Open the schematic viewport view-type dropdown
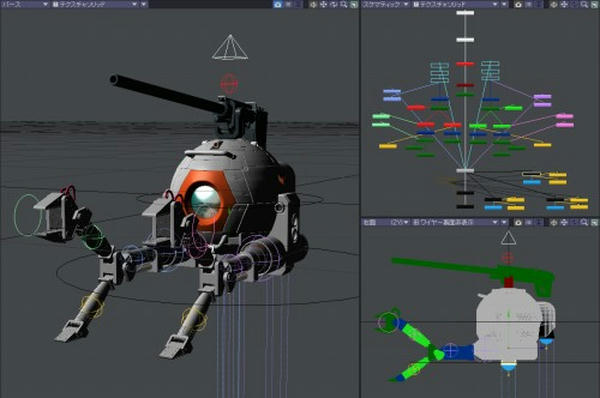600x398 pixels. [386, 4]
